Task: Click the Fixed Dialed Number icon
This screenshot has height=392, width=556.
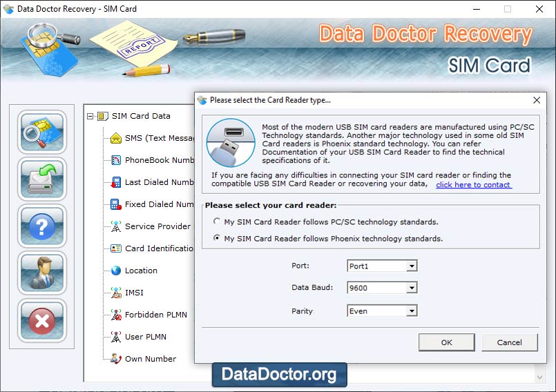Action: pos(116,204)
